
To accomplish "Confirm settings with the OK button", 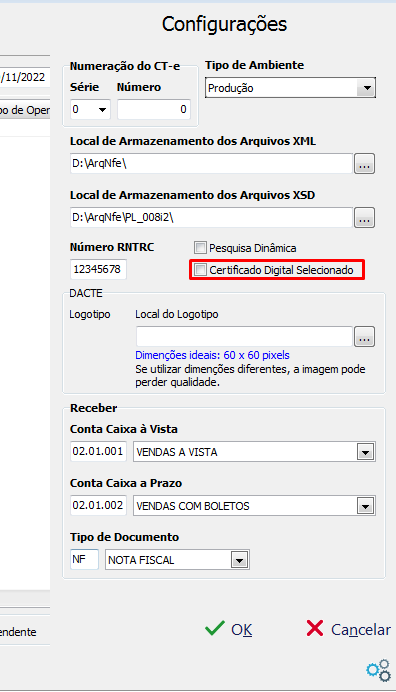I will coord(229,629).
